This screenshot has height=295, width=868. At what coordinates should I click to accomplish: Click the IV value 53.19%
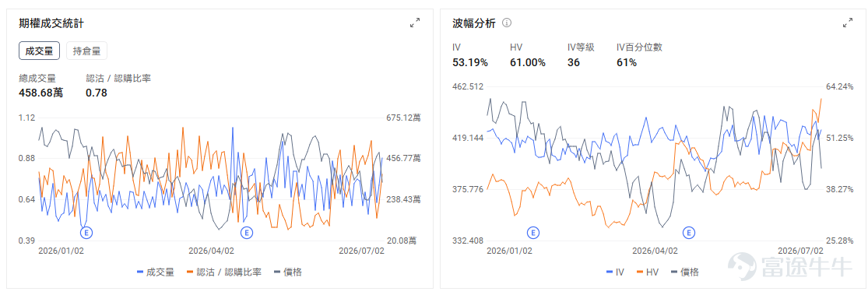click(470, 62)
